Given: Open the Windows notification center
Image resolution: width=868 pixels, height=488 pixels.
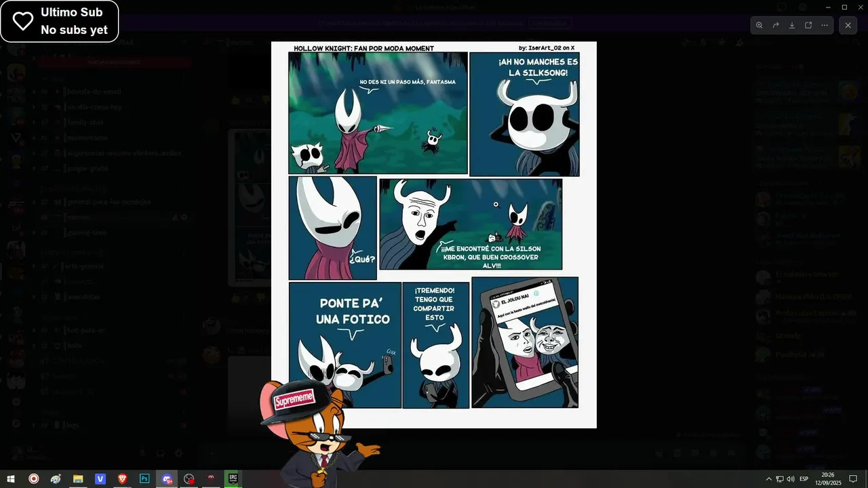Looking at the screenshot, I should click(x=853, y=479).
